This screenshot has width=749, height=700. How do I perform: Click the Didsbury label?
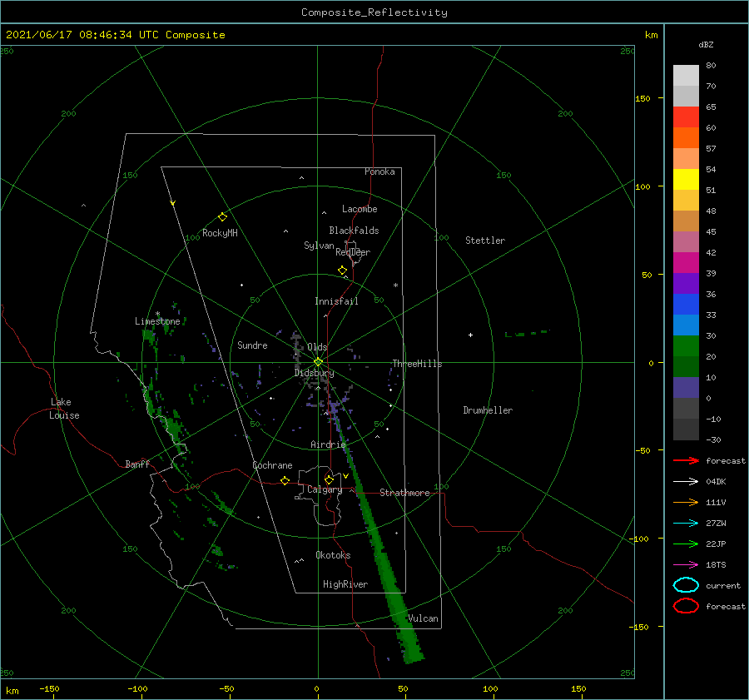[315, 373]
